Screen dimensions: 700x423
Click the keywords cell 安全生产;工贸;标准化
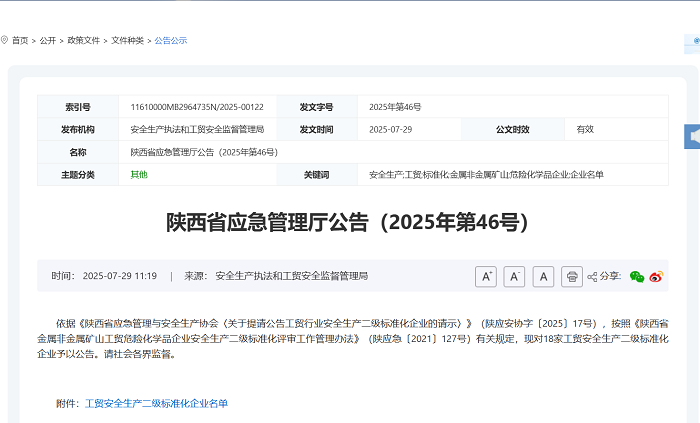point(486,175)
